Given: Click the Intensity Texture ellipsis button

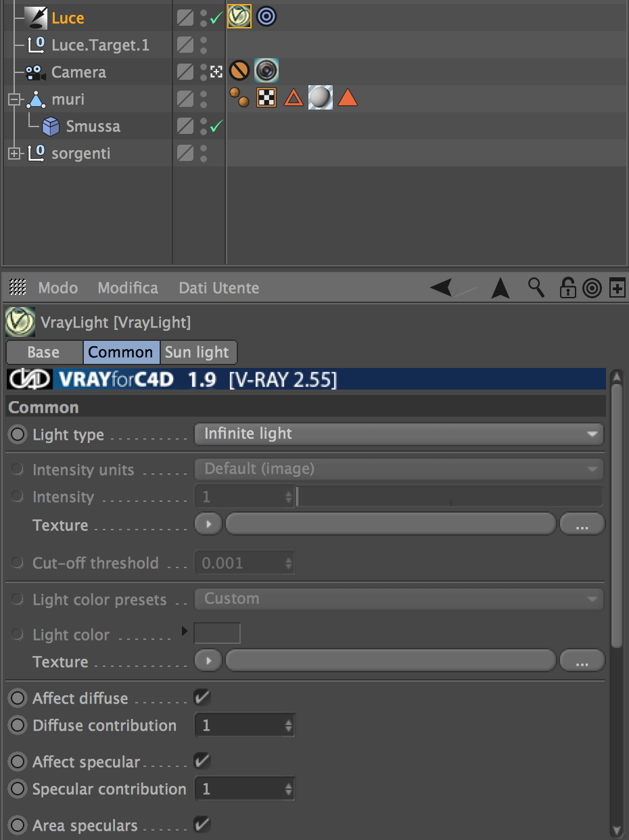Looking at the screenshot, I should click(x=582, y=524).
